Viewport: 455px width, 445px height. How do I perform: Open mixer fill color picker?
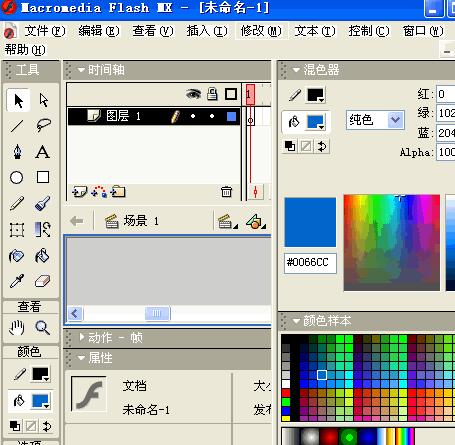(x=315, y=122)
